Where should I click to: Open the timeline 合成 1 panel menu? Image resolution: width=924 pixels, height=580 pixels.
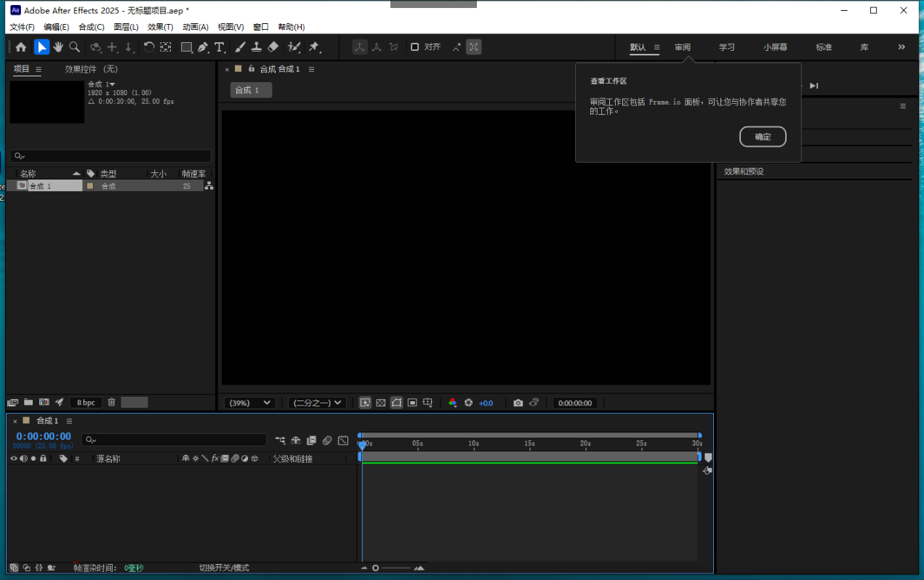pyautogui.click(x=68, y=421)
